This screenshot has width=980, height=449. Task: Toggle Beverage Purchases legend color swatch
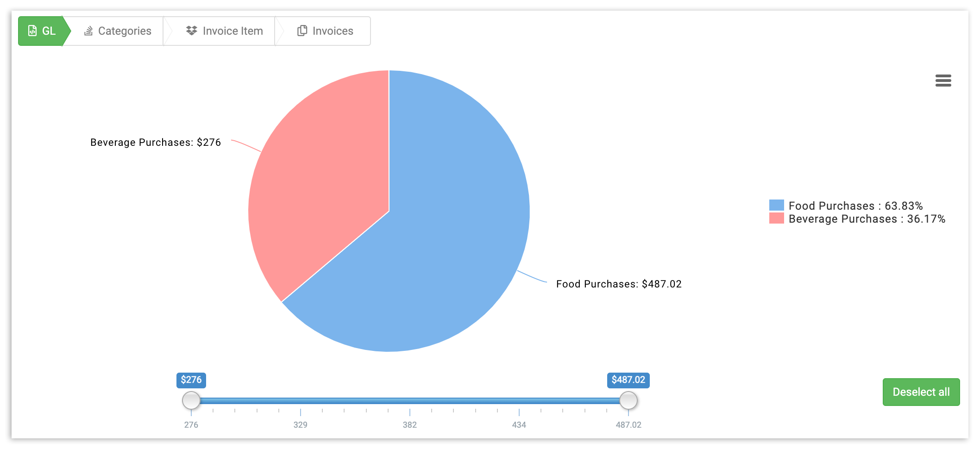[776, 218]
